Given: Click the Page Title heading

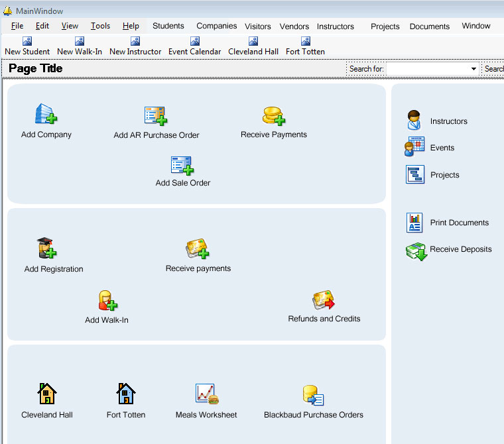Looking at the screenshot, I should tap(35, 68).
